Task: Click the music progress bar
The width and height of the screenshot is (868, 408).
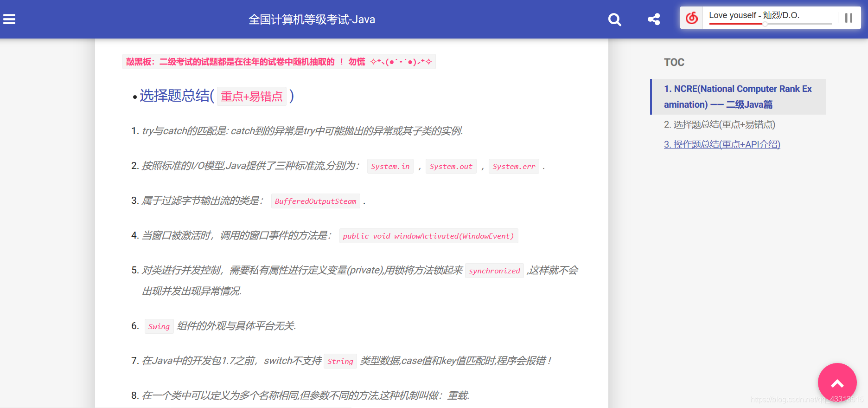Action: tap(770, 24)
